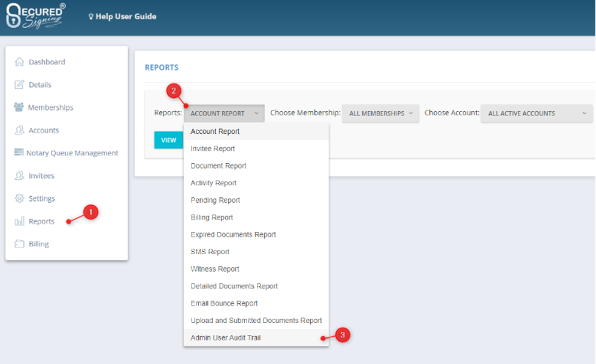Select Admin User Audit Trail option
The image size is (596, 364).
(225, 338)
